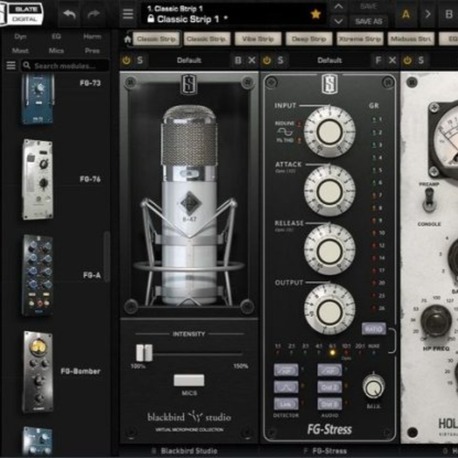Select the FG-76 module thumbnail

(37, 180)
